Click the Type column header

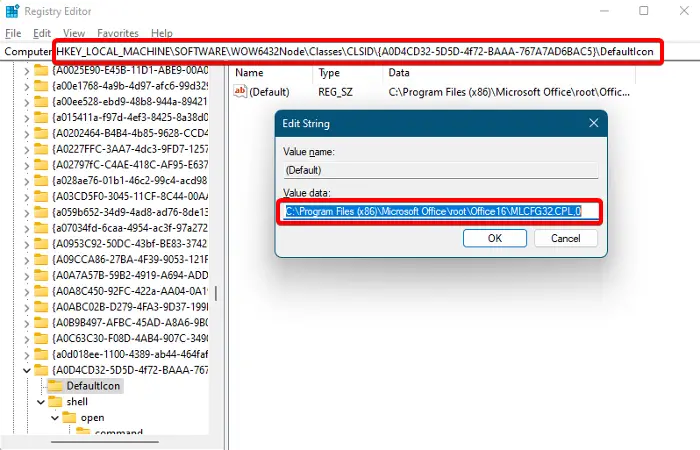[329, 73]
